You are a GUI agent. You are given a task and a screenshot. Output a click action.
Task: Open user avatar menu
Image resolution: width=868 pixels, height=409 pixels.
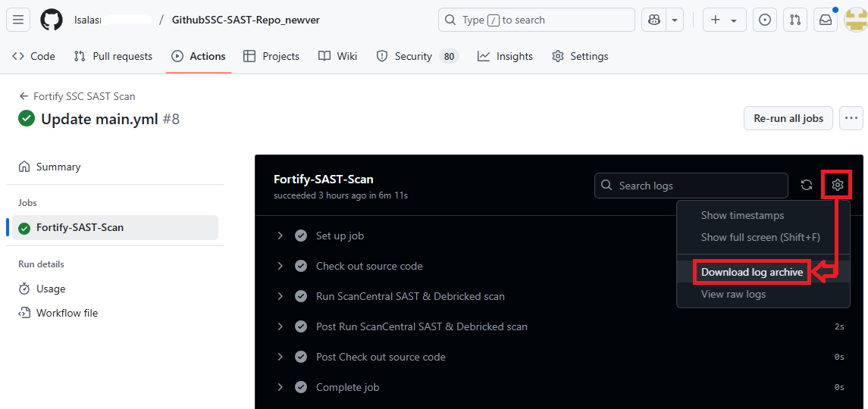point(855,20)
